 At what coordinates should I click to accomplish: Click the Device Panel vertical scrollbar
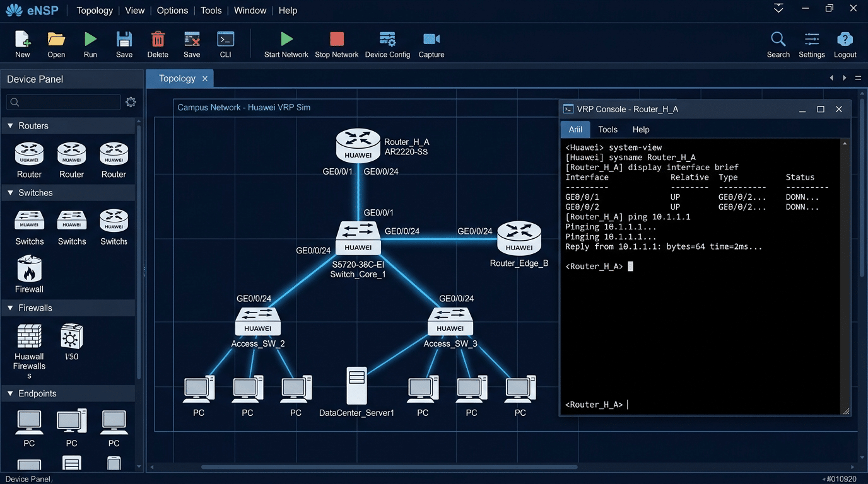[x=139, y=252]
